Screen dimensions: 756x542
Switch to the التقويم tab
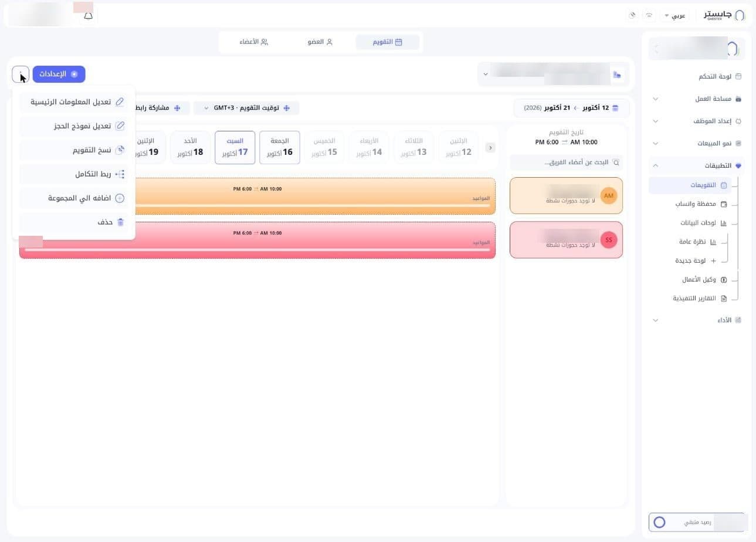click(387, 42)
